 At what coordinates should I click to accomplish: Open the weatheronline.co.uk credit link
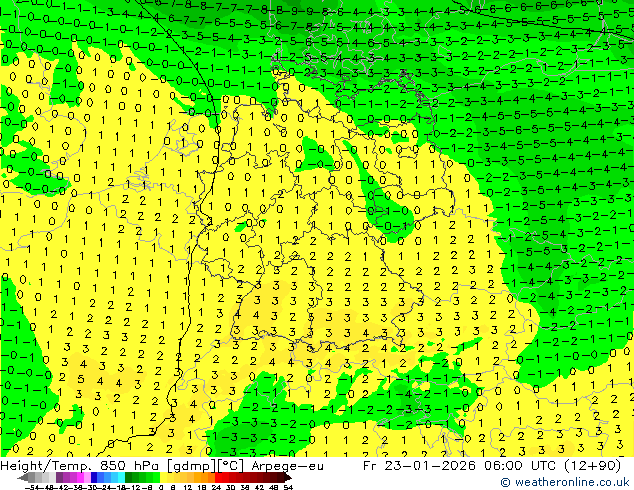[565, 482]
